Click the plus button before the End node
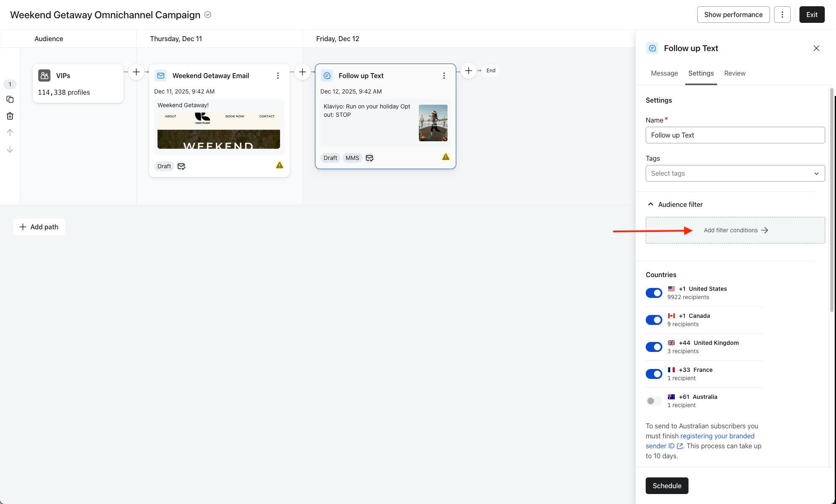This screenshot has width=836, height=504. tap(469, 71)
